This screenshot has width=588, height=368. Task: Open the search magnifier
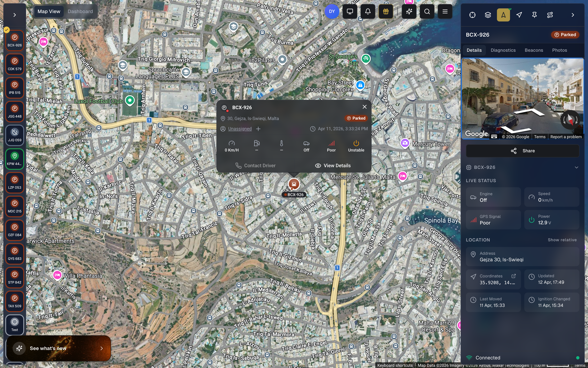(427, 11)
